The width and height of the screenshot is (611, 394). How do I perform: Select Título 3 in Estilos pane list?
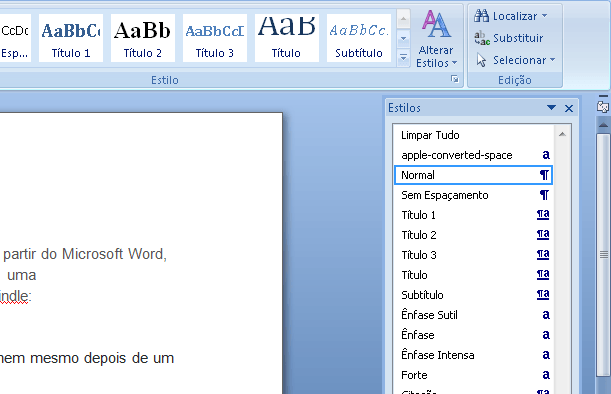(x=473, y=255)
